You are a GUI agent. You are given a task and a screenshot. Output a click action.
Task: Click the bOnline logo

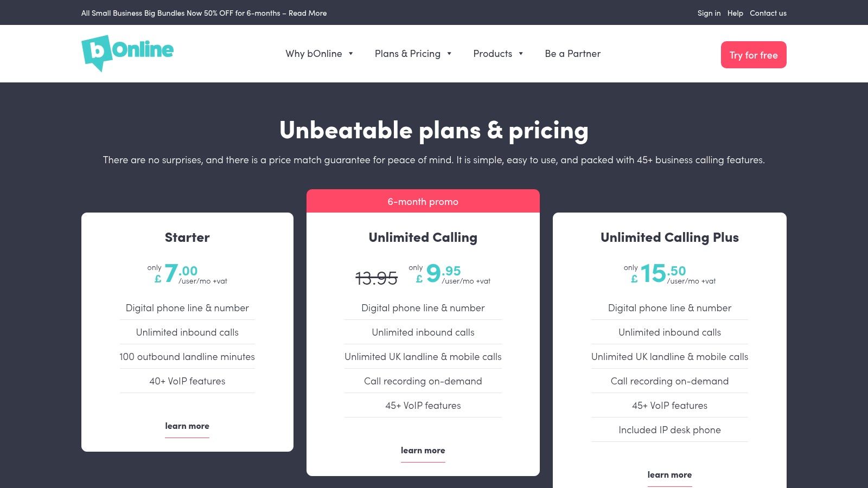click(127, 51)
